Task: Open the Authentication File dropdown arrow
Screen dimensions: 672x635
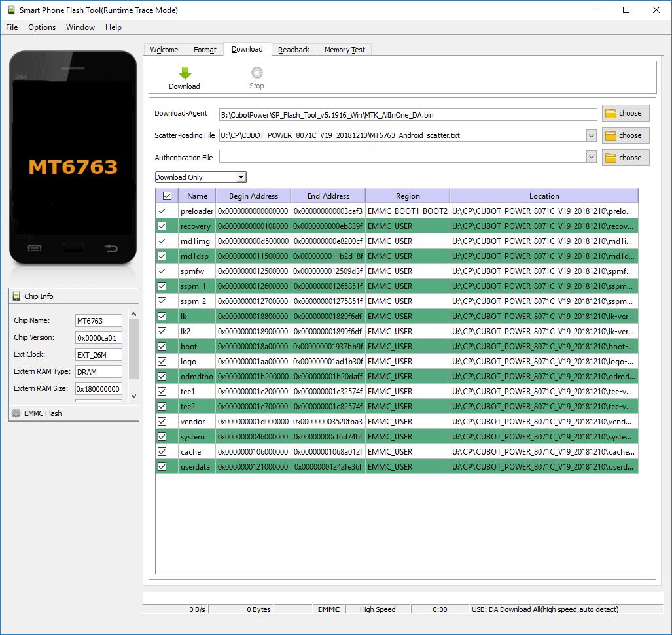Action: coord(592,157)
